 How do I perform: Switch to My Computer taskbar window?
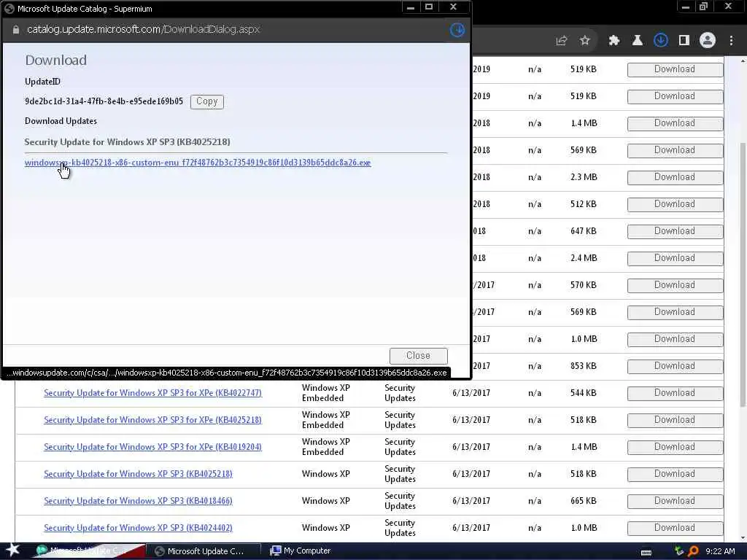300,551
